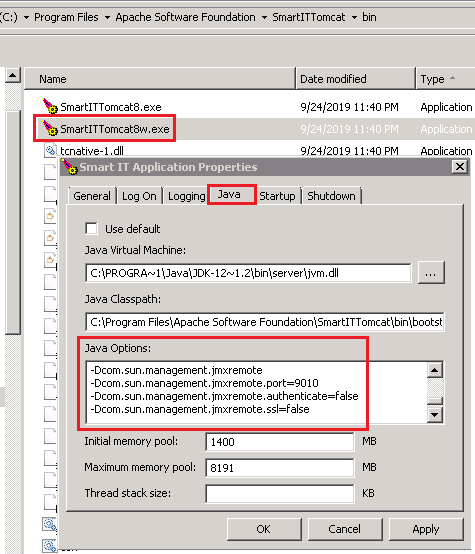The width and height of the screenshot is (475, 554).
Task: Click the Java Virtual Machine path field
Action: coord(248,273)
